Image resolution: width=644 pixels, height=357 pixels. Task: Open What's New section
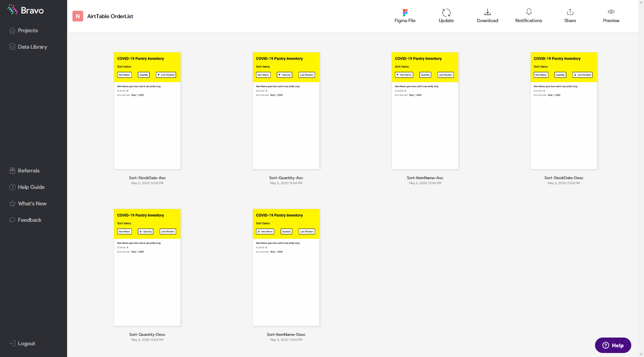point(32,204)
